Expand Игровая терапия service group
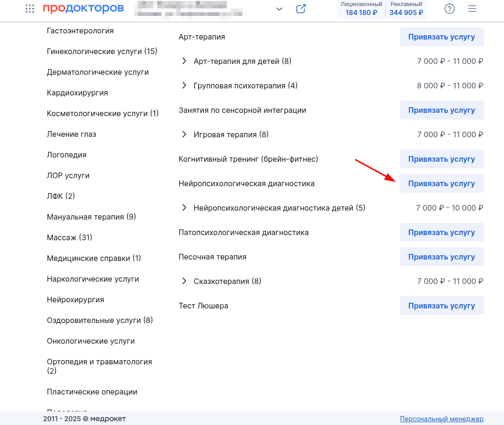The width and height of the screenshot is (504, 425). pyautogui.click(x=184, y=134)
